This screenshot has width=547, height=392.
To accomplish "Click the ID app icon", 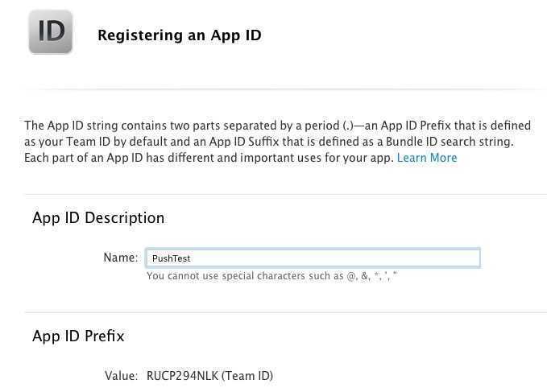I will pyautogui.click(x=51, y=32).
